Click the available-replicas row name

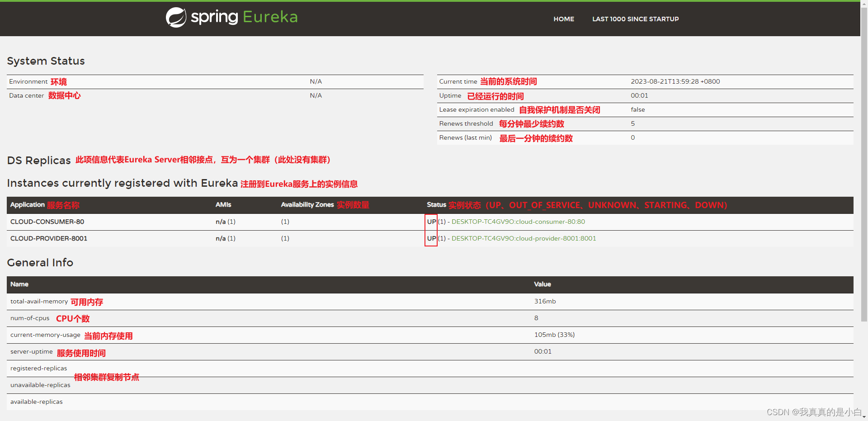[x=37, y=402]
